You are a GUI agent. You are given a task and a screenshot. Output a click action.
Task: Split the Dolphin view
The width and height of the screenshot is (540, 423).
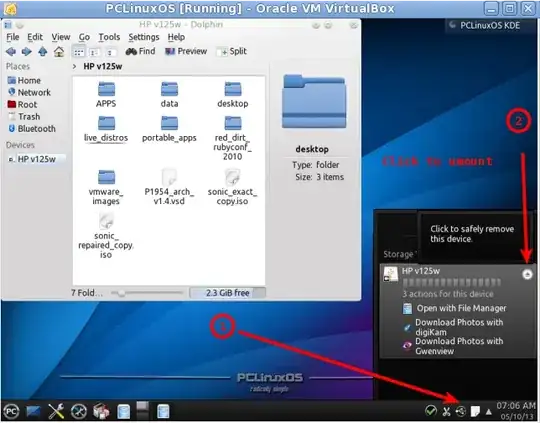(x=232, y=51)
